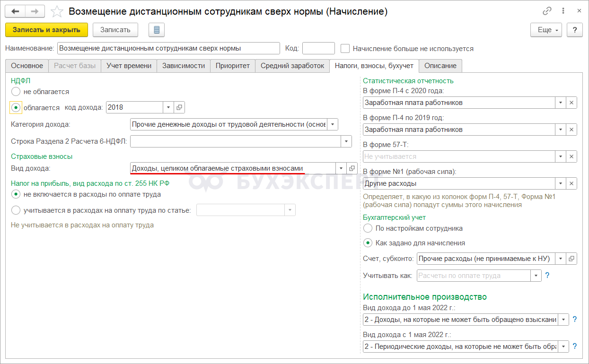Viewport: 589px width, 364px height.
Task: Switch to Основное tab
Action: click(x=27, y=66)
